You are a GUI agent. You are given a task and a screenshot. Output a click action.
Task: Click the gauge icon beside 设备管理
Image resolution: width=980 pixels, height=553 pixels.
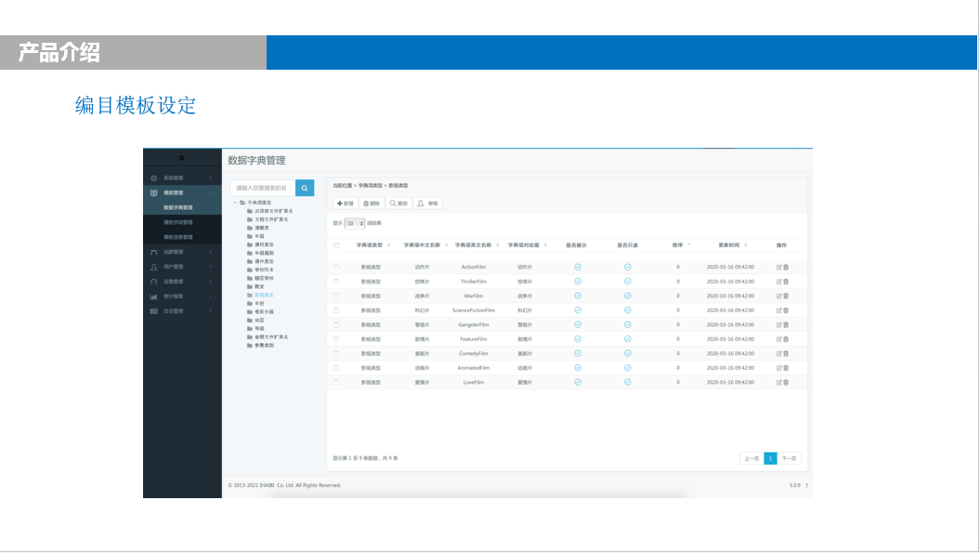click(154, 282)
